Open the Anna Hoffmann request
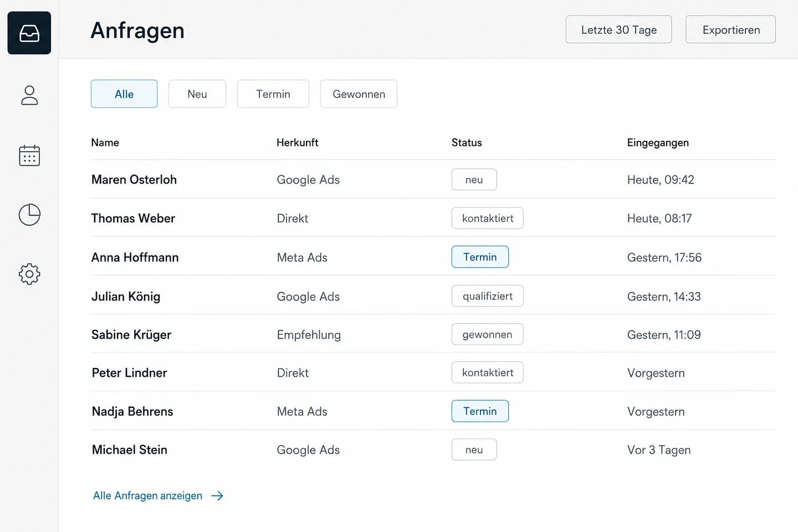798x532 pixels. (x=135, y=257)
